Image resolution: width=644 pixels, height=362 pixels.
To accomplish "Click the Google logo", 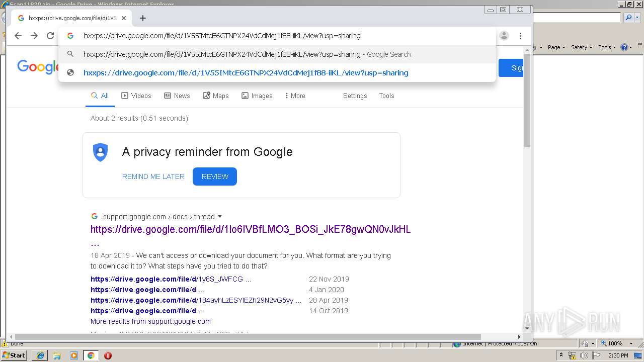I will 38,67.
